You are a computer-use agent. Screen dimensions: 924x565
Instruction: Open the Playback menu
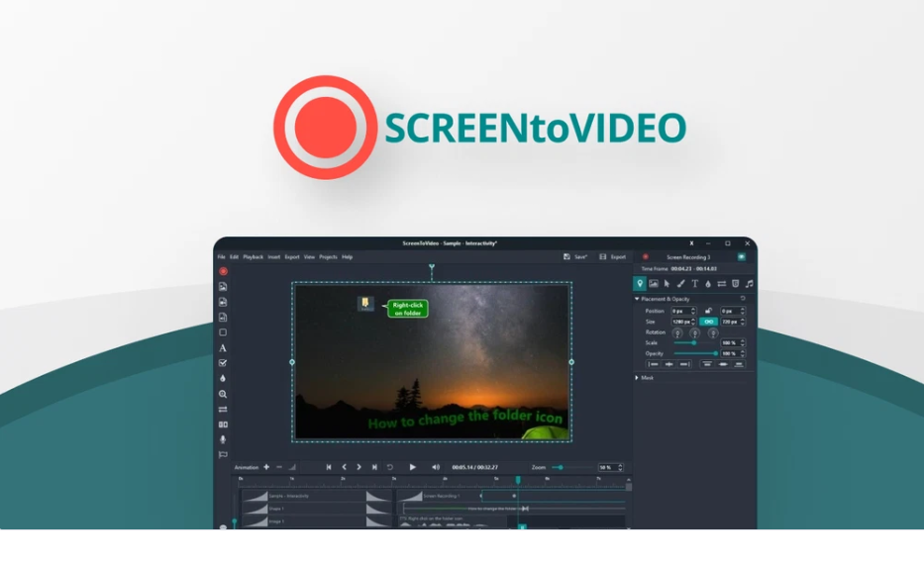tap(254, 257)
